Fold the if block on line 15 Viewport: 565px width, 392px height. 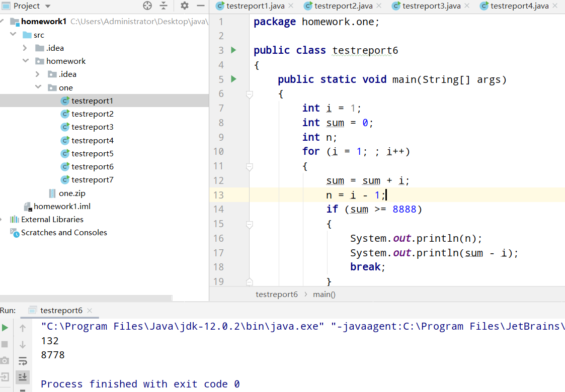point(250,225)
